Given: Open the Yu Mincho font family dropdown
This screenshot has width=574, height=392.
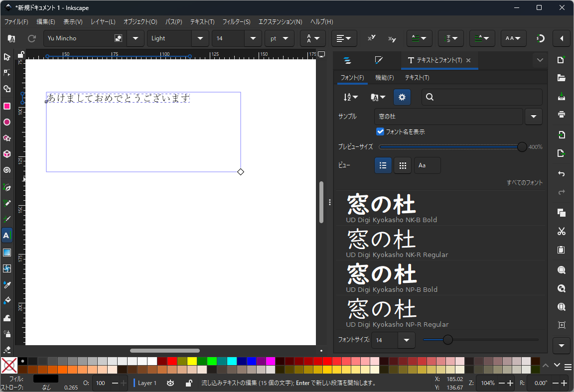Looking at the screenshot, I should point(136,38).
